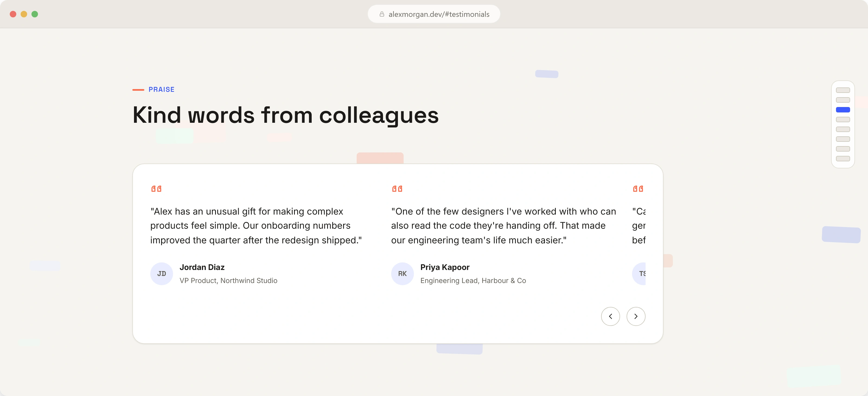Click Priya Kapoor name

445,267
